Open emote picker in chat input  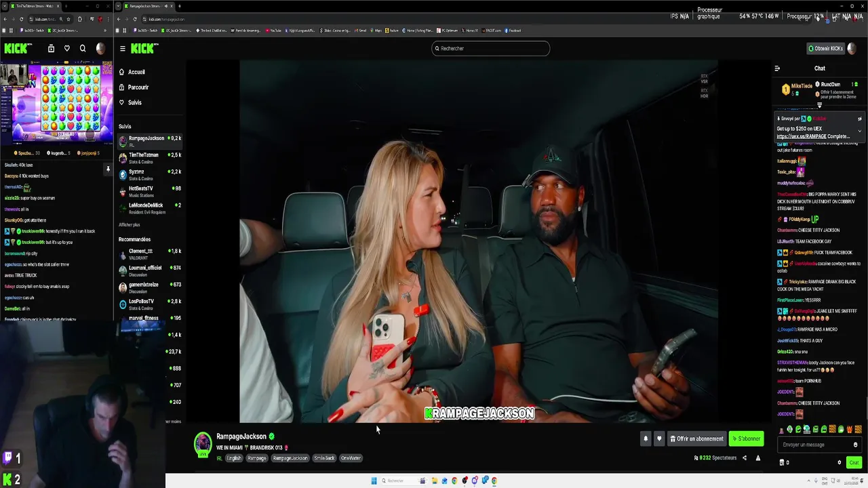[x=855, y=445]
